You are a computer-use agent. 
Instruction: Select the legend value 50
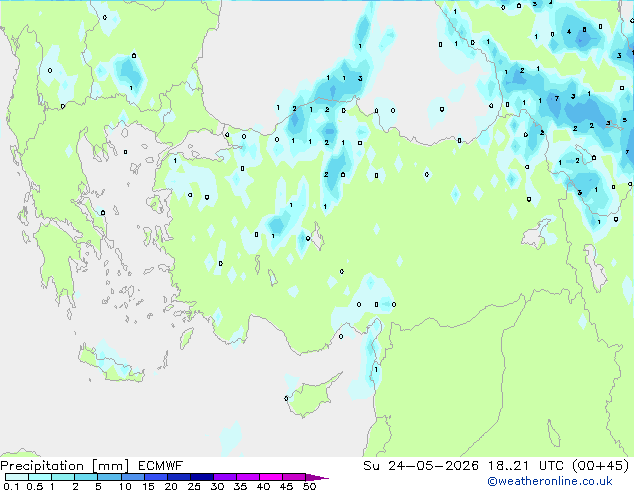(x=310, y=486)
